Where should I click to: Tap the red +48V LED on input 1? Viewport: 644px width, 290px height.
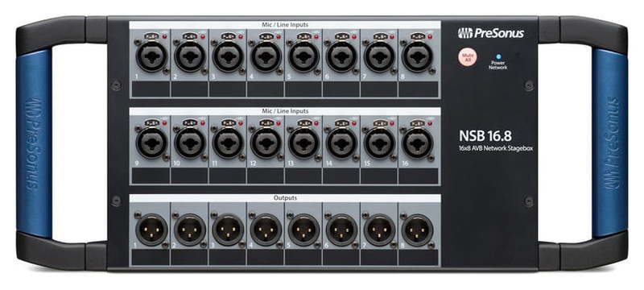(164, 36)
